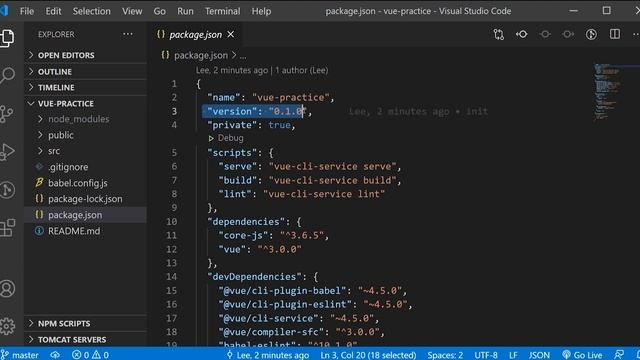Expand the public folder
The image size is (640, 360).
point(86,135)
